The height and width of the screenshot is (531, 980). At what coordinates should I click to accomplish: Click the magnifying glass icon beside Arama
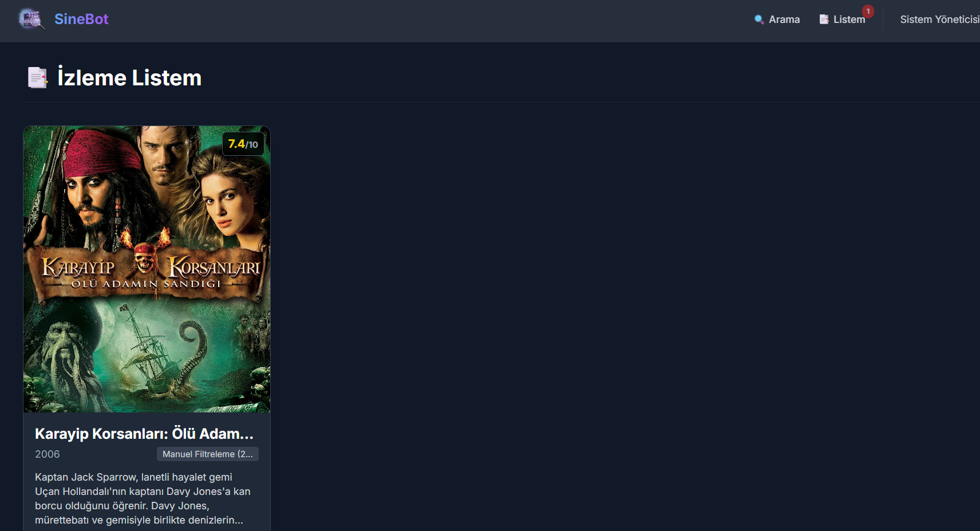[759, 19]
